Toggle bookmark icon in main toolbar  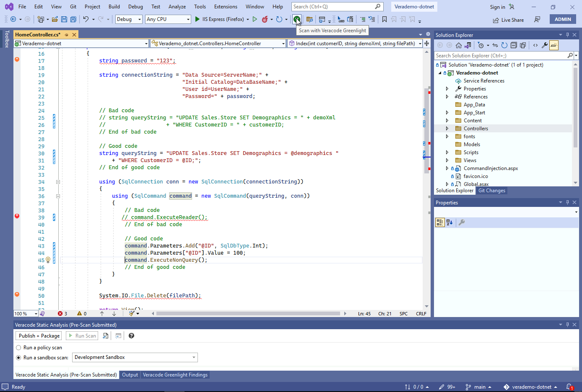point(384,19)
